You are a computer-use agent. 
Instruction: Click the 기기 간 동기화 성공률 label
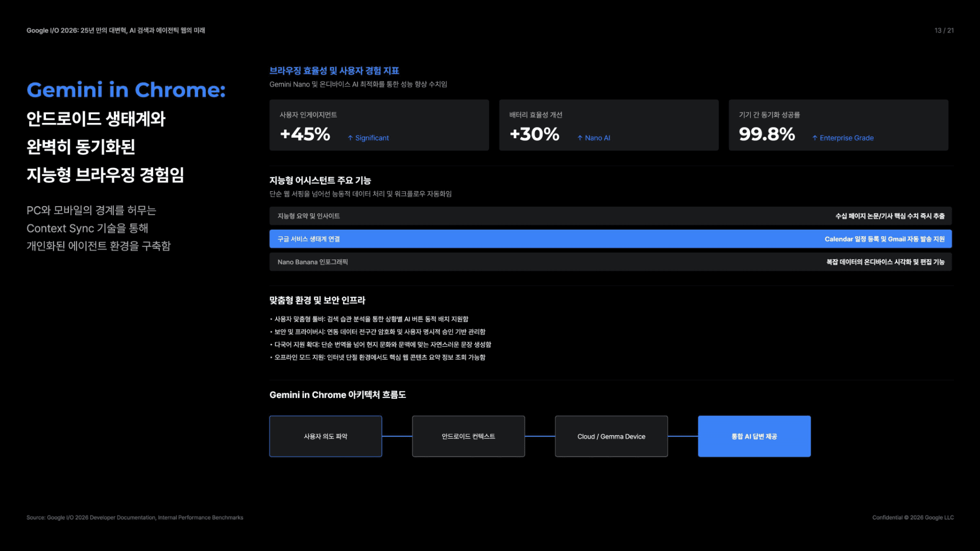tap(769, 115)
